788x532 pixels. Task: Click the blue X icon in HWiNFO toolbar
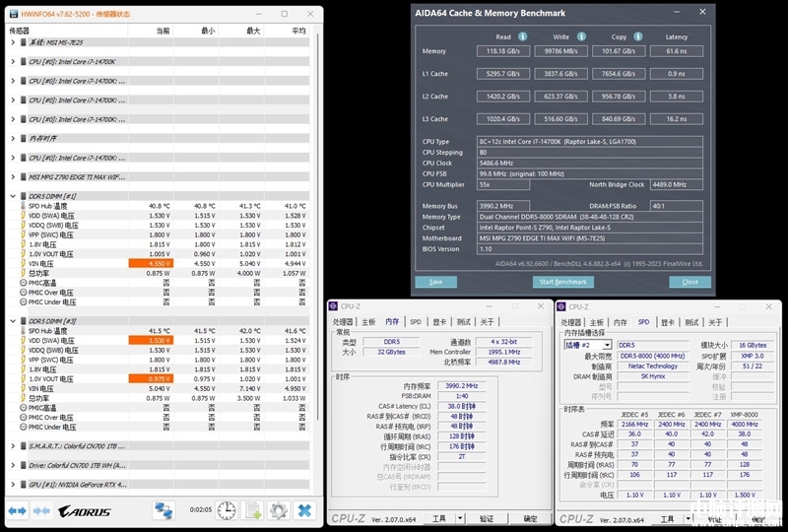304,510
